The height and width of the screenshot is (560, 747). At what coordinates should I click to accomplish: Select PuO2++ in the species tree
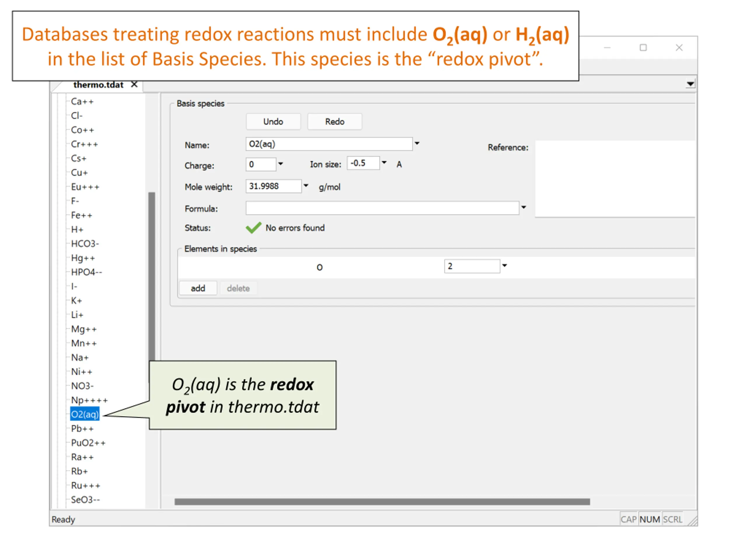tap(88, 443)
